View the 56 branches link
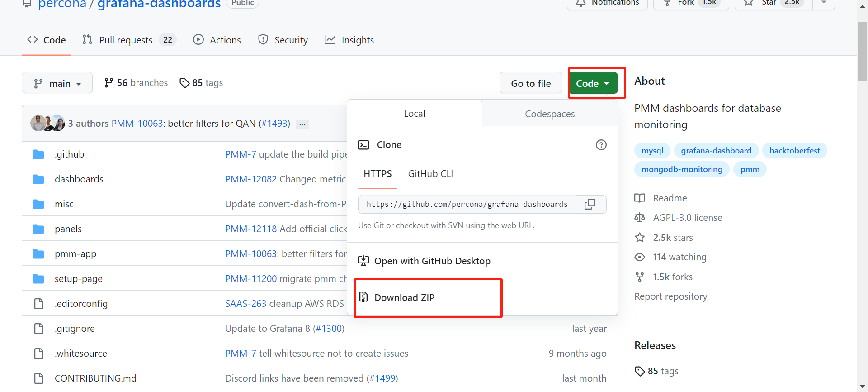The width and height of the screenshot is (868, 392). coord(136,83)
